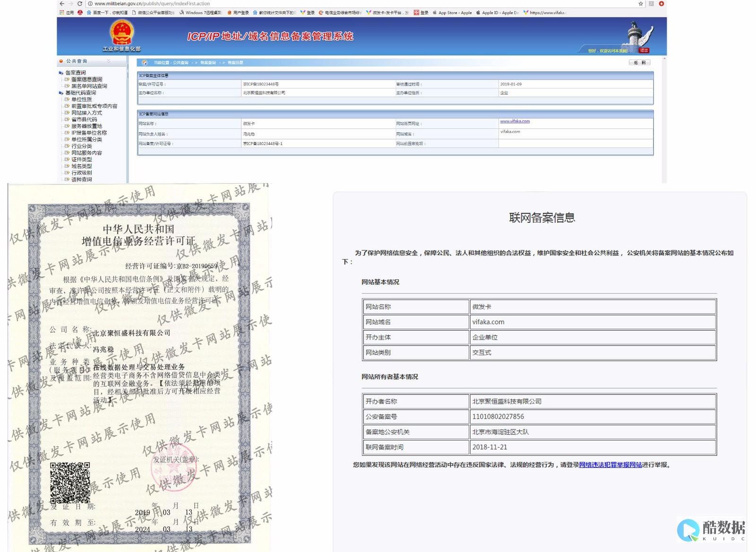Click the 联网备案信息 heading
The width and height of the screenshot is (756, 552).
pyautogui.click(x=542, y=218)
